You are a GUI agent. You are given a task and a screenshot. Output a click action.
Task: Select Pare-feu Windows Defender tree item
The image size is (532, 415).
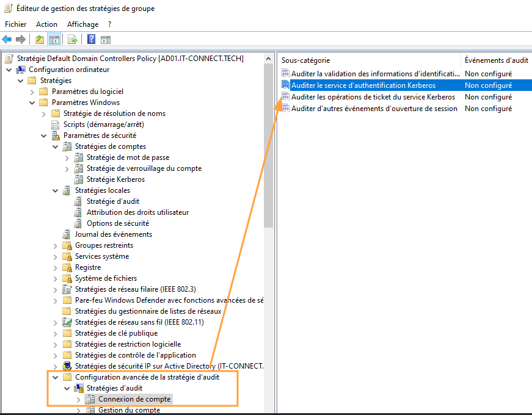[169, 300]
